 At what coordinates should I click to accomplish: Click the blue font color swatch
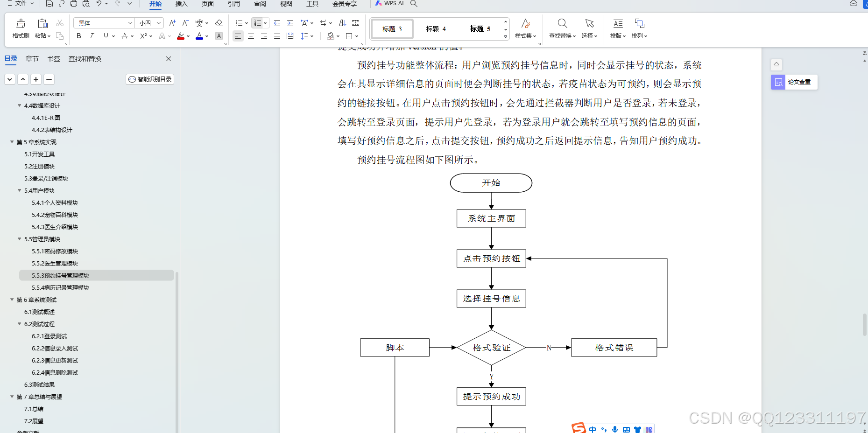(199, 36)
